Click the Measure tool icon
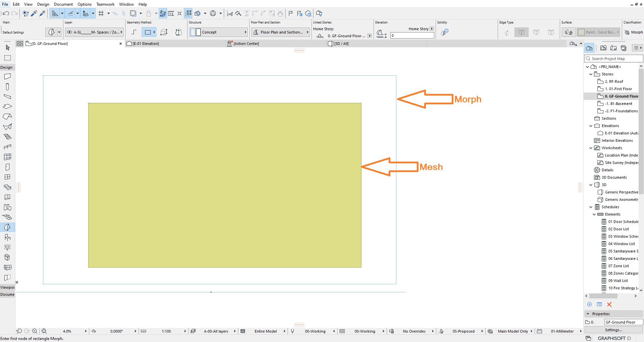The height and width of the screenshot is (342, 644). [x=171, y=13]
